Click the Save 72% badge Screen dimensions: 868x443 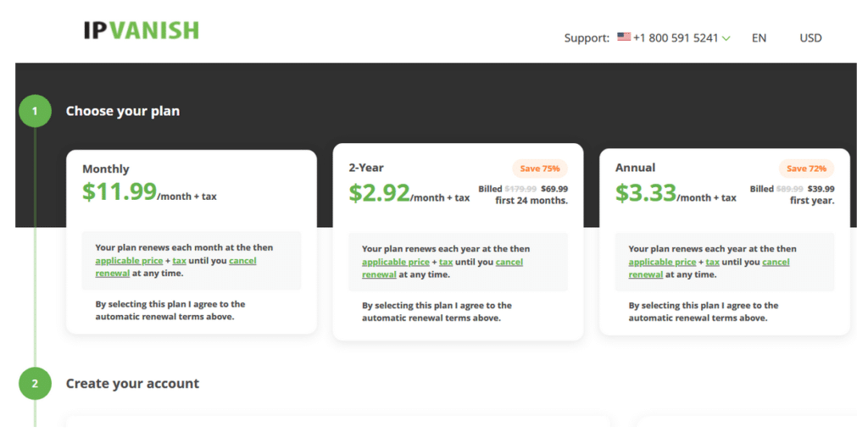click(x=806, y=168)
